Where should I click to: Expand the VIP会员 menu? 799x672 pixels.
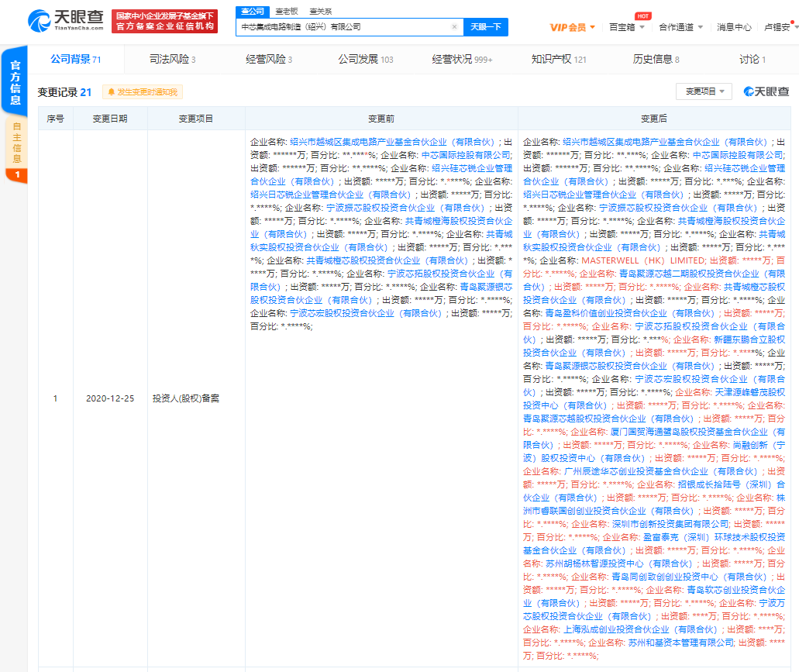[573, 27]
